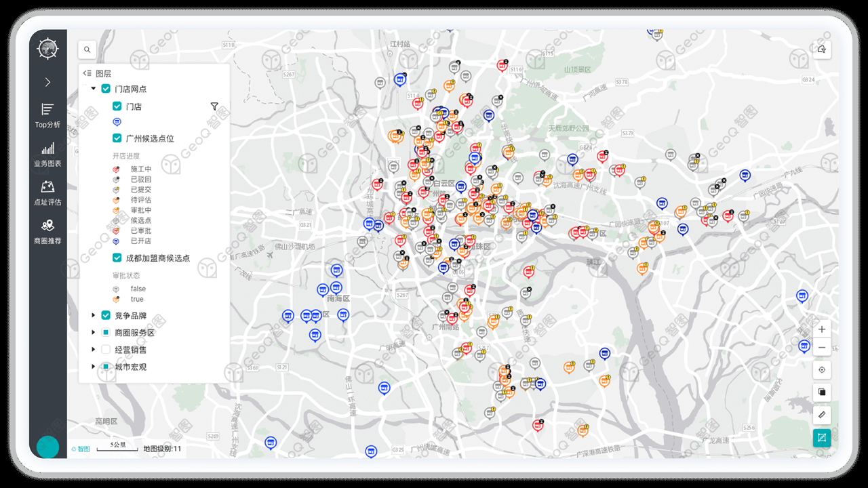The height and width of the screenshot is (488, 868).
Task: Click the map search magnifier icon
Action: (x=87, y=49)
